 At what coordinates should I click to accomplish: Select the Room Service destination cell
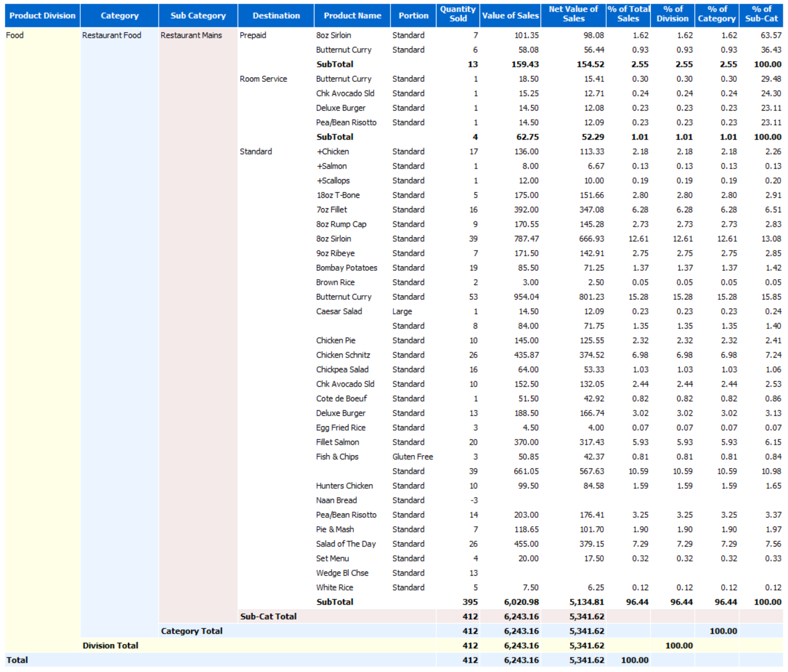(x=263, y=79)
